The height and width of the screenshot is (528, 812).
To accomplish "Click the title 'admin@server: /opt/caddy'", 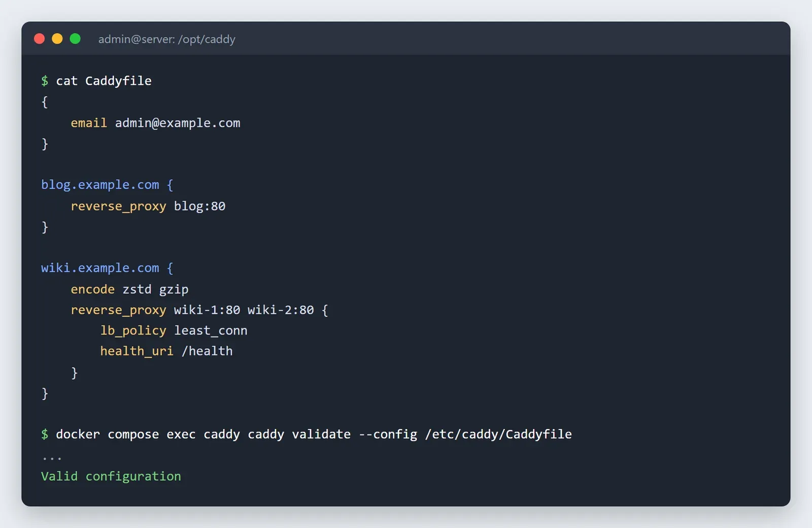I will pyautogui.click(x=166, y=39).
